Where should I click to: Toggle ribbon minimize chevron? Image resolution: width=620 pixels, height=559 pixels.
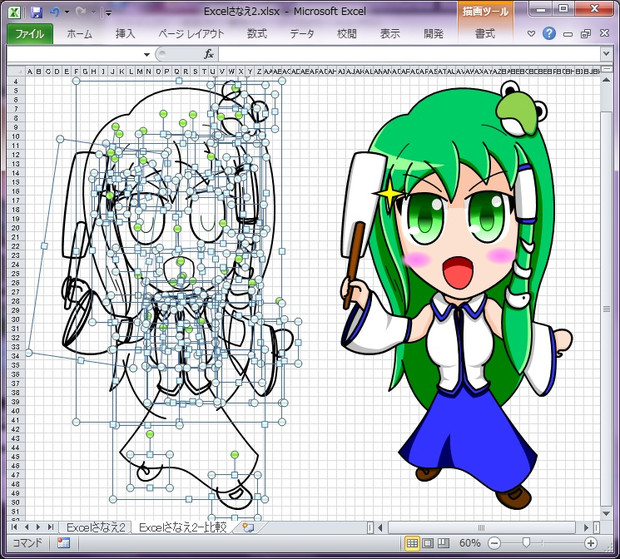coord(531,34)
